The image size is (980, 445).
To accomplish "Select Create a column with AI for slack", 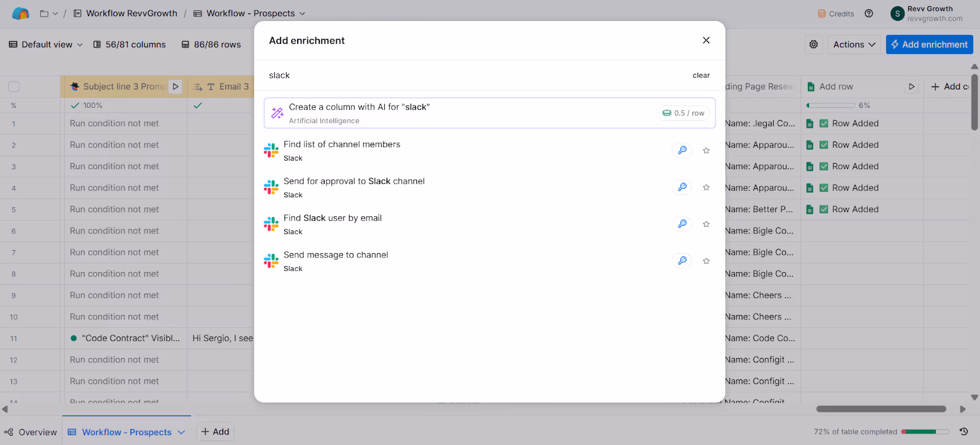I will point(489,113).
